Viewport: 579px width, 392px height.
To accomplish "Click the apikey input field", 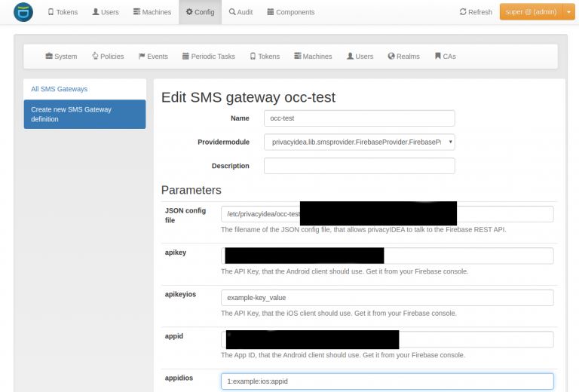I will (388, 256).
